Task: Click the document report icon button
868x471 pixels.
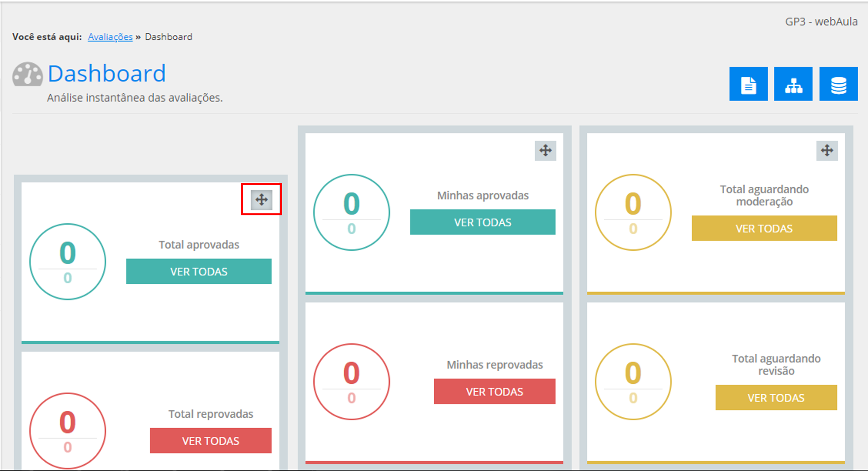Action: pyautogui.click(x=748, y=84)
